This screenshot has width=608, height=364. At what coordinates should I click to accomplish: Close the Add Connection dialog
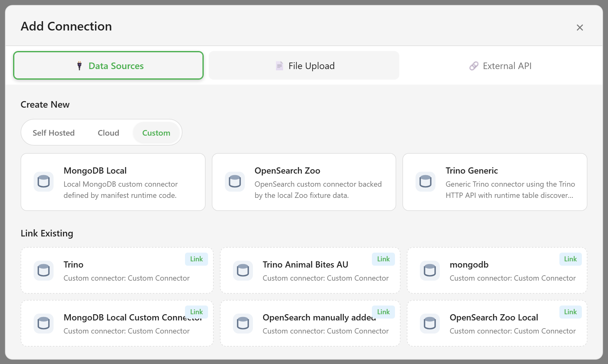pos(580,27)
